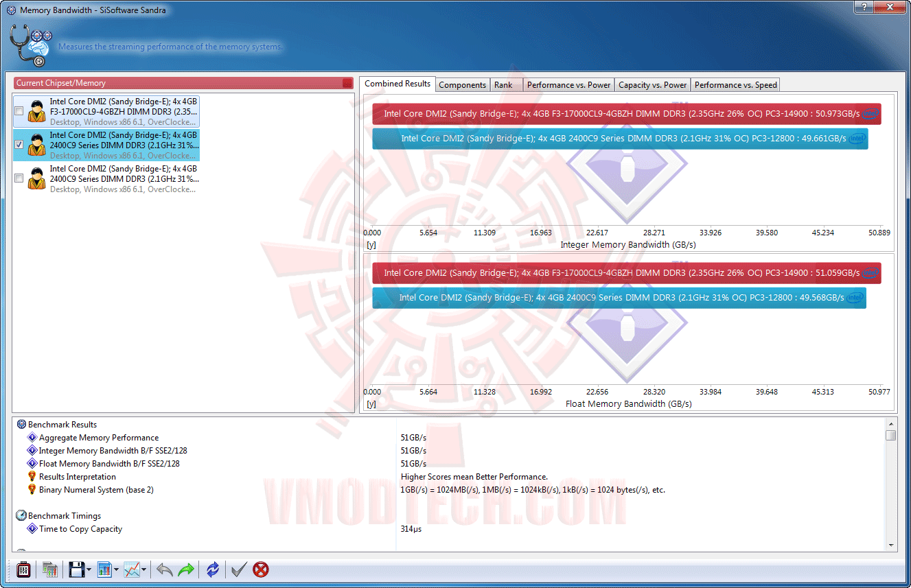This screenshot has height=588, width=911.
Task: Click the results list scrollbar thumb
Action: click(891, 435)
